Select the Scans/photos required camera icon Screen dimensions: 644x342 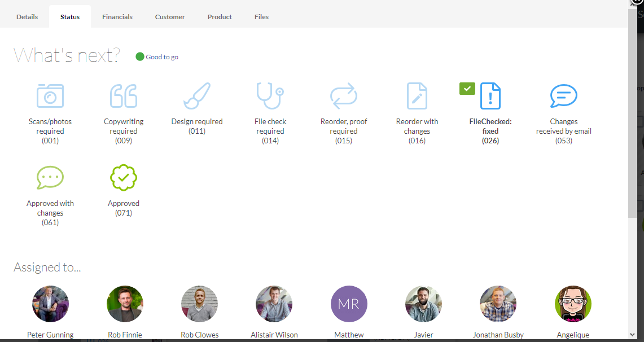[x=50, y=96]
